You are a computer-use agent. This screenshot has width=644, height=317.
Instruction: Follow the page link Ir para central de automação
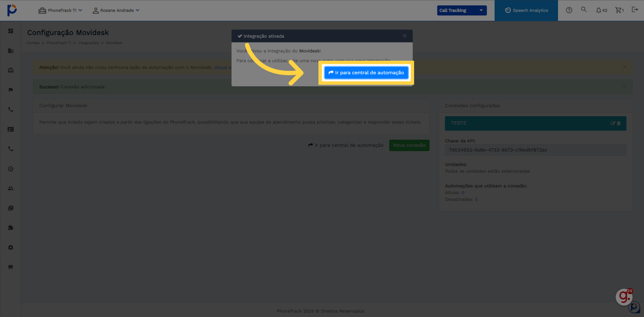coord(346,145)
